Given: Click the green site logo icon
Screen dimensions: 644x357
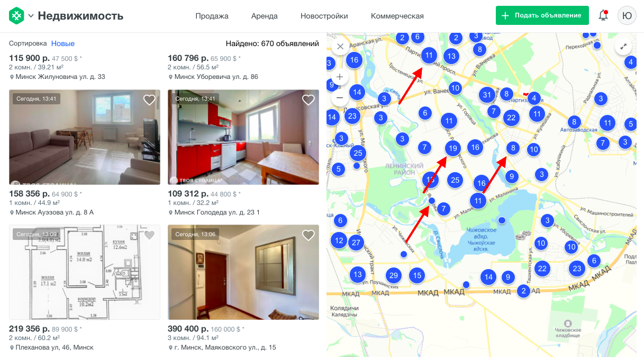Looking at the screenshot, I should [x=17, y=16].
